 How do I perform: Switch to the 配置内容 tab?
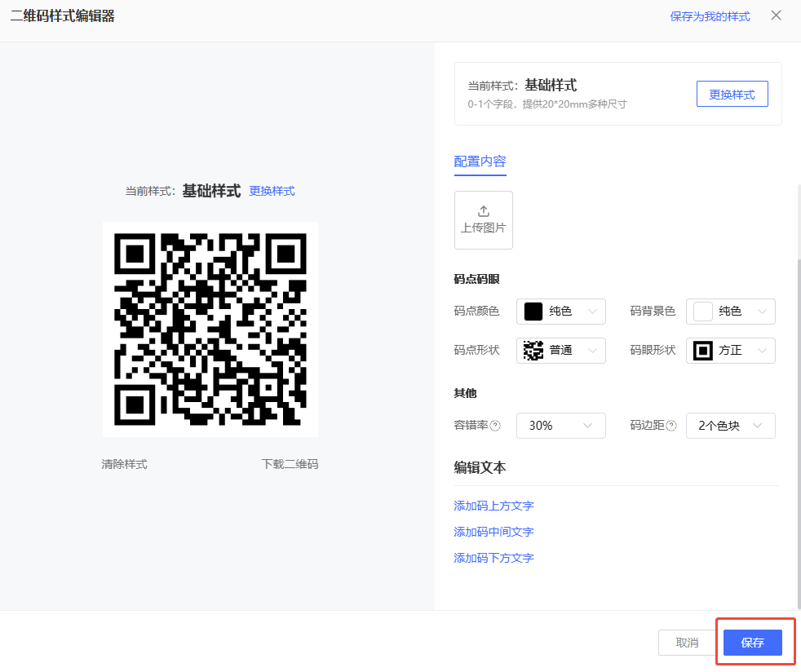click(x=480, y=161)
